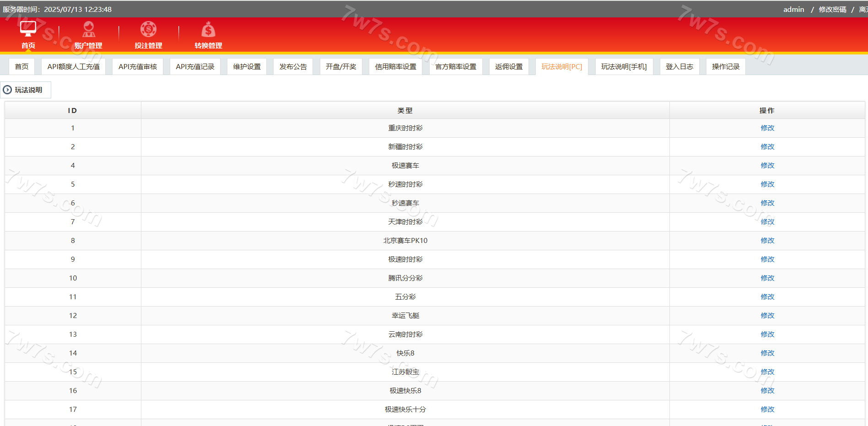Open the 登入日志 tab
Viewport: 868px width, 426px height.
(x=679, y=67)
